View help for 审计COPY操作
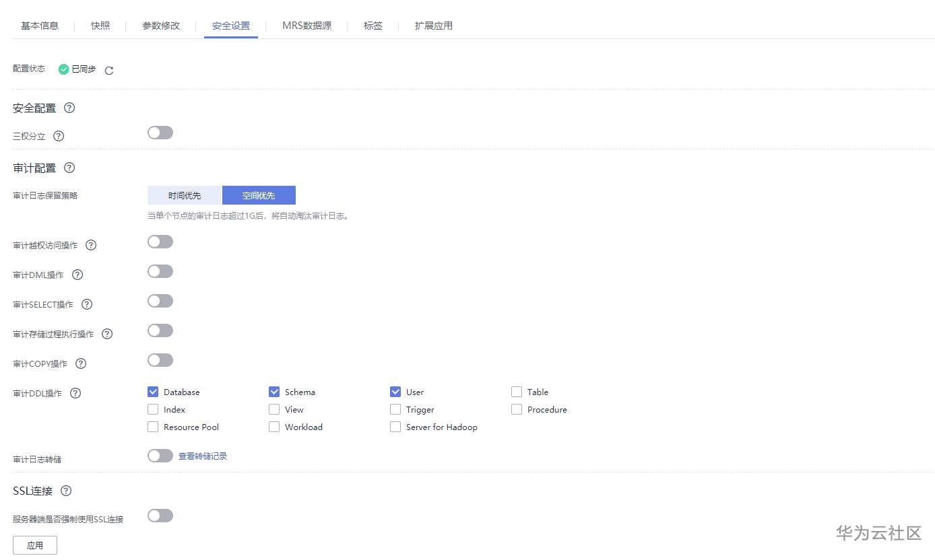 coord(80,363)
